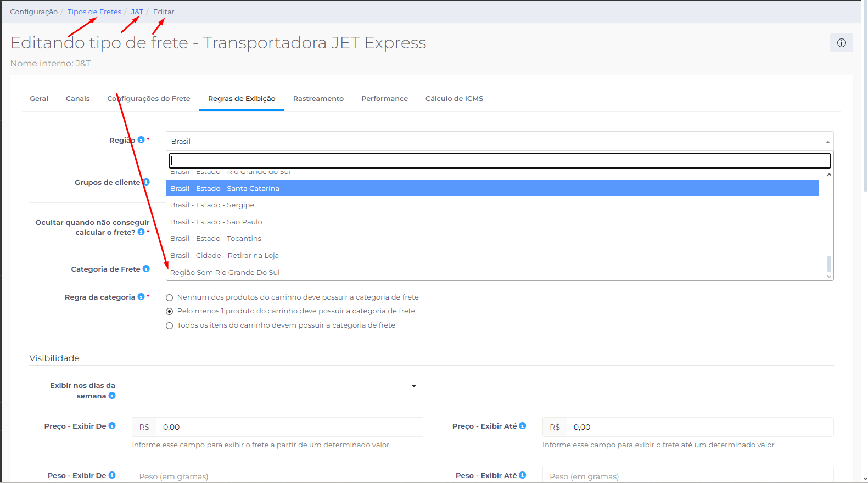Select 'Todos os itens do carrinho' radio option
This screenshot has width=868, height=483.
pyautogui.click(x=170, y=325)
